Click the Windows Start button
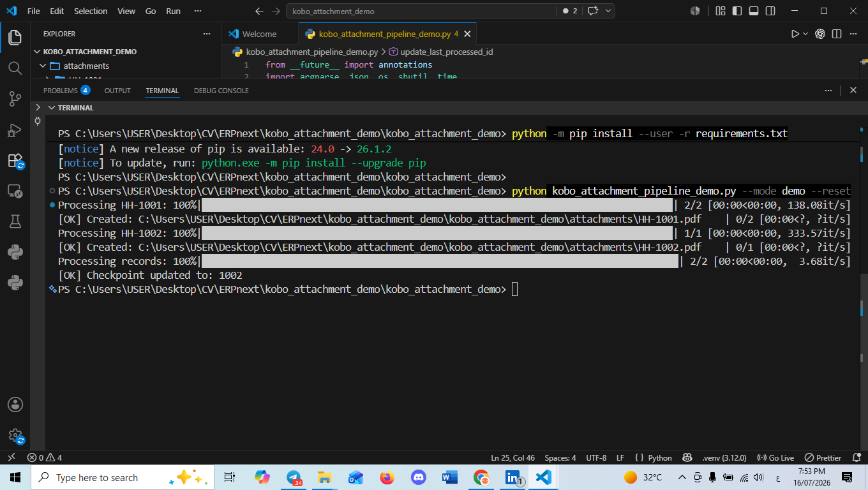This screenshot has height=490, width=868. click(x=15, y=477)
